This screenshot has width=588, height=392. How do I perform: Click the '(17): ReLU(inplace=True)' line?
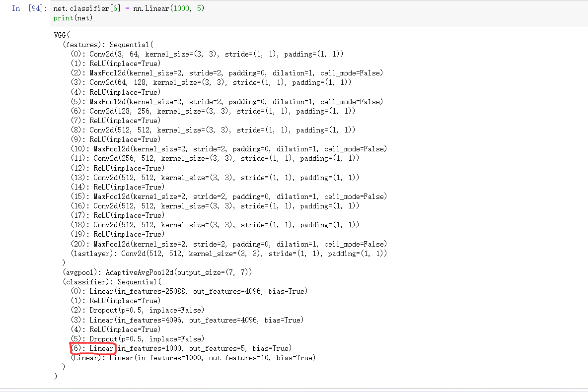pos(118,215)
